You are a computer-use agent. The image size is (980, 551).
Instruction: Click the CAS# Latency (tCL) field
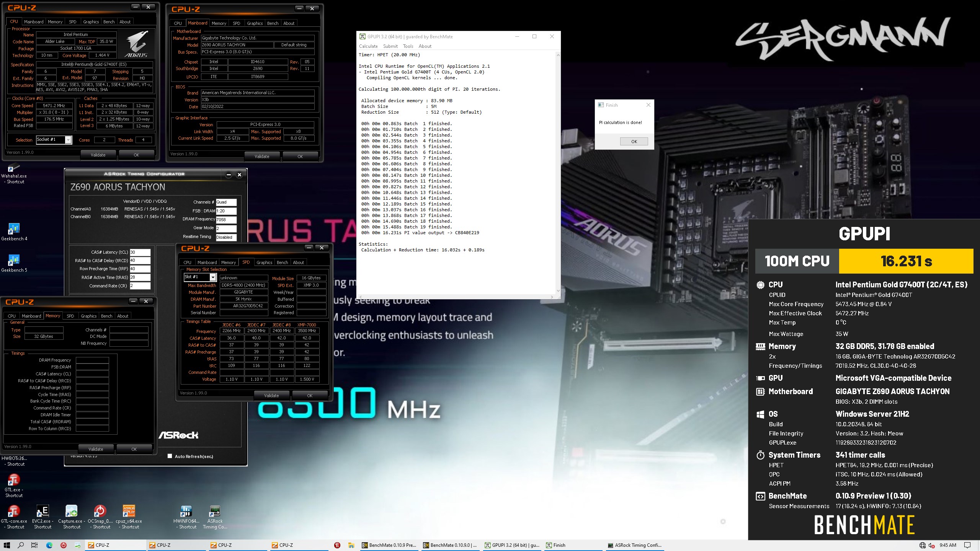(140, 252)
